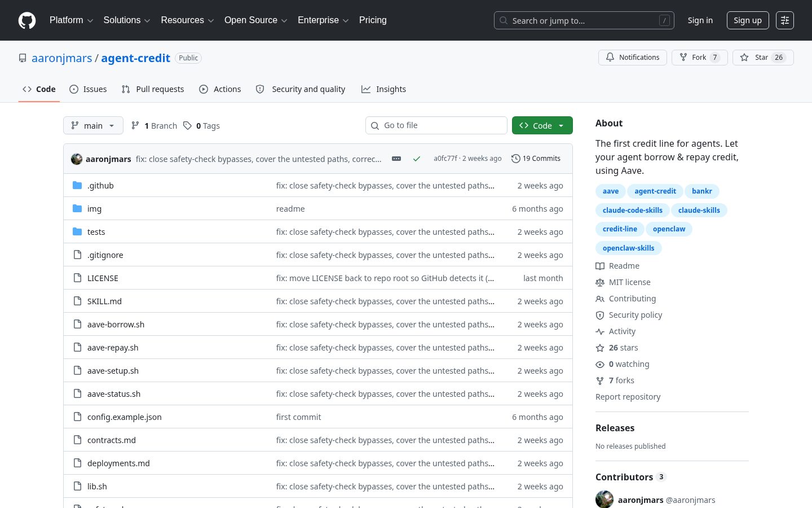Click the watching eye icon
The width and height of the screenshot is (812, 508).
[600, 364]
